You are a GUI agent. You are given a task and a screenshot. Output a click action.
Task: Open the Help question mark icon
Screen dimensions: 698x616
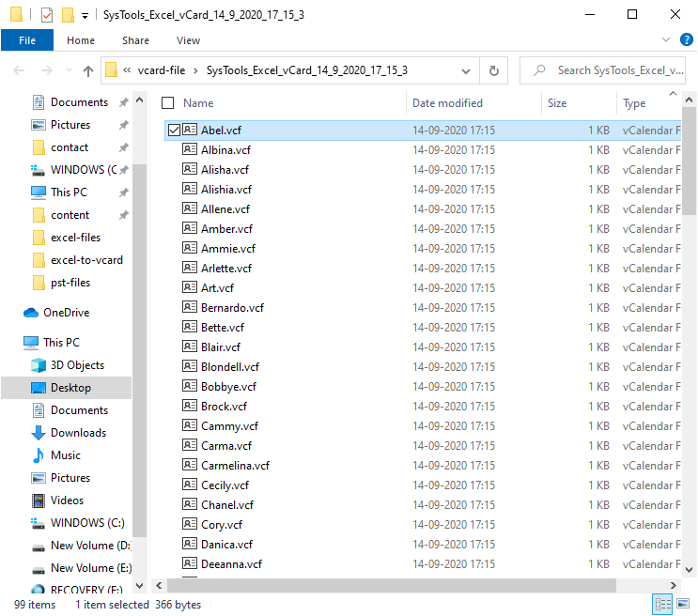686,39
